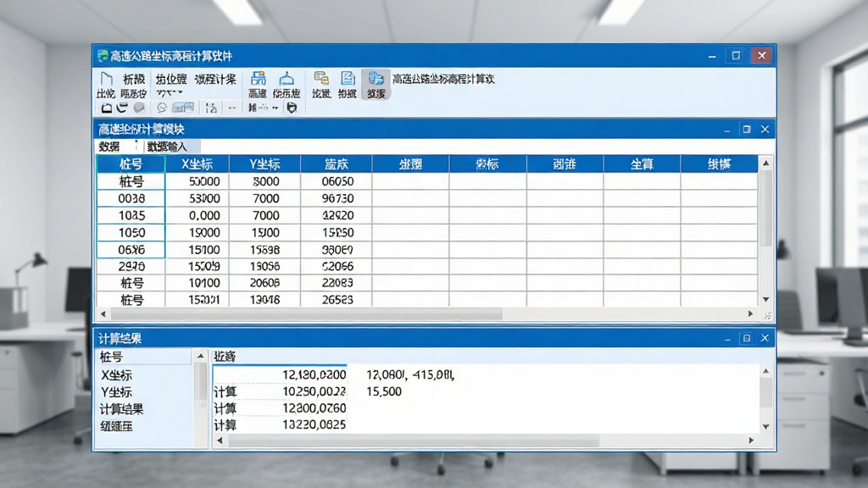Restore the calculation module sub-panel
The image size is (868, 488).
(x=746, y=129)
